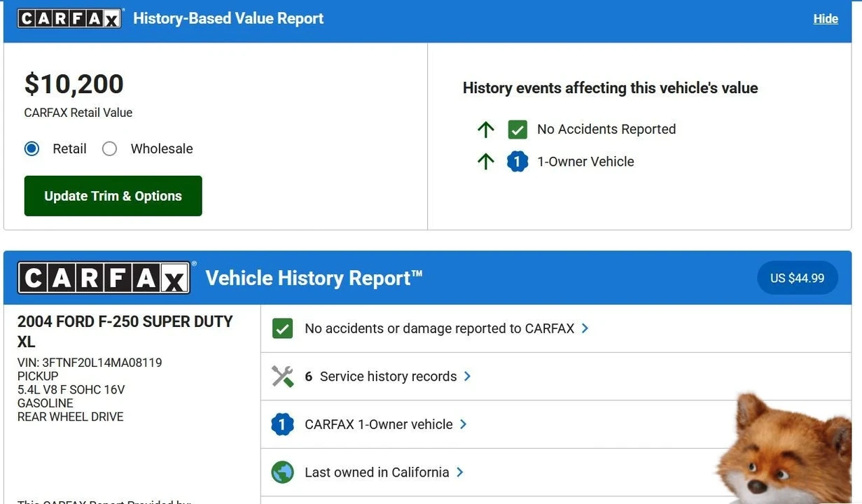Click the $10,200 retail value amount
The height and width of the screenshot is (504, 862).
74,85
